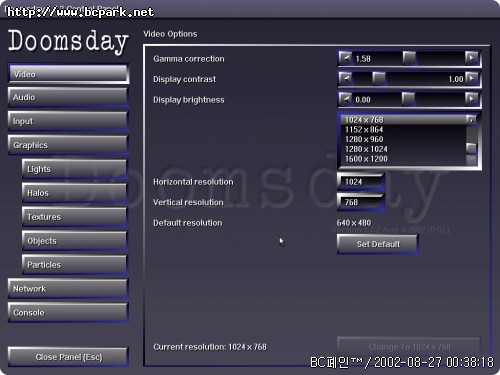Decrease Display contrast with left arrow
This screenshot has height=375, width=500.
(x=346, y=79)
